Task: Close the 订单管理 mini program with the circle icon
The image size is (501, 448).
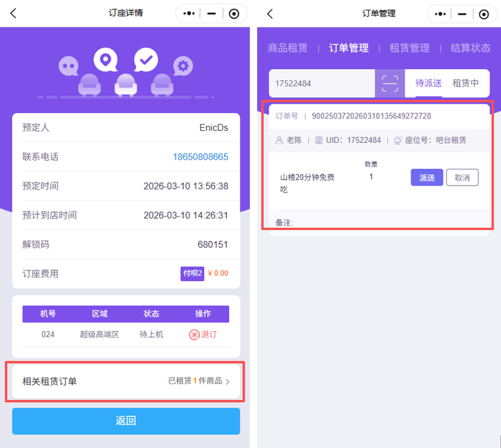Action: (484, 14)
